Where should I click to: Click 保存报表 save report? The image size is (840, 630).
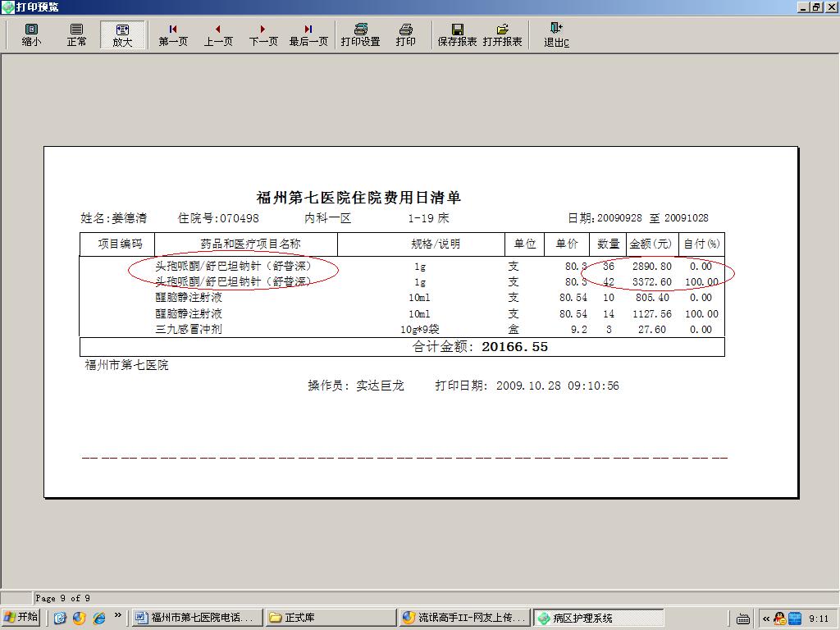tap(457, 35)
